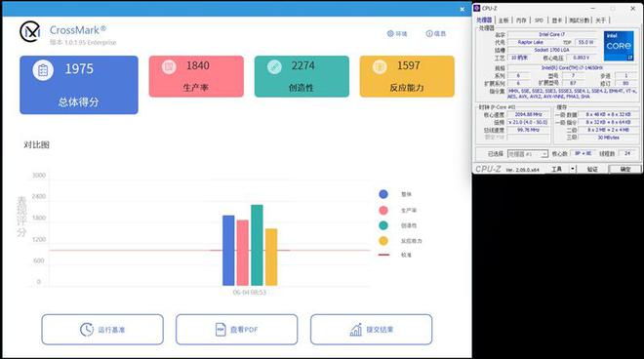This screenshot has height=359, width=644.
Task: Click the PDF file icon
Action: (221, 330)
